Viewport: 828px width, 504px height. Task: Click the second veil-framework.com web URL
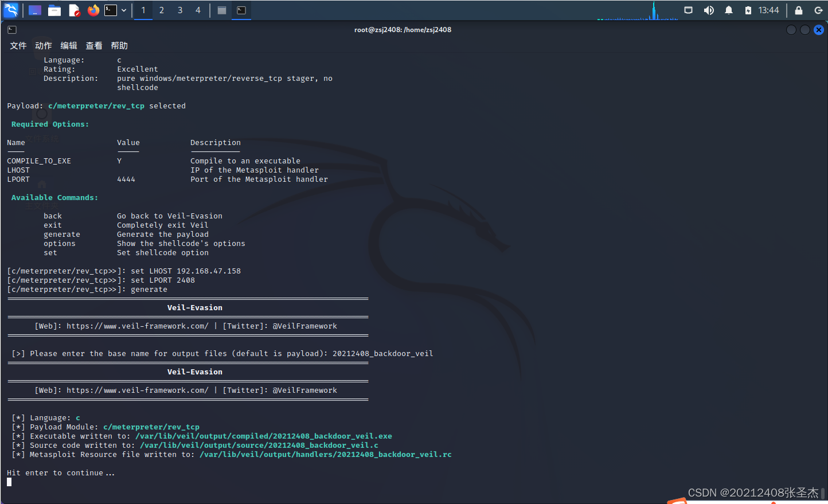point(138,390)
